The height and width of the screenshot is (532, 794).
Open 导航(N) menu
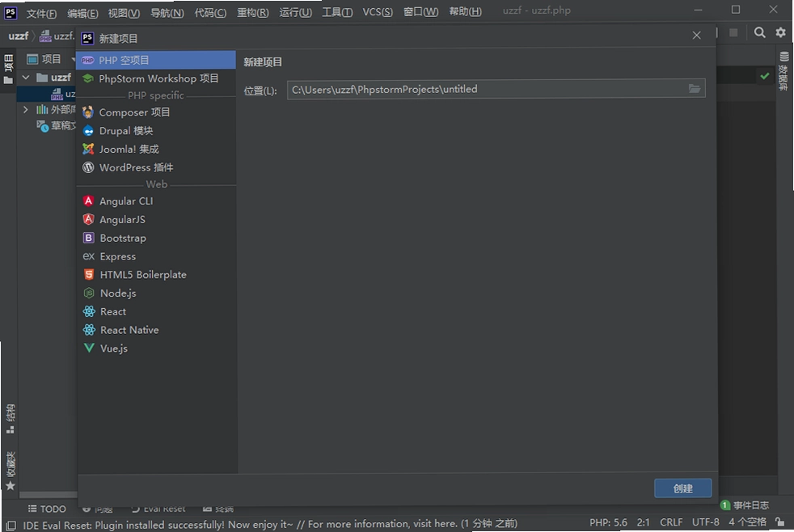[x=167, y=13]
